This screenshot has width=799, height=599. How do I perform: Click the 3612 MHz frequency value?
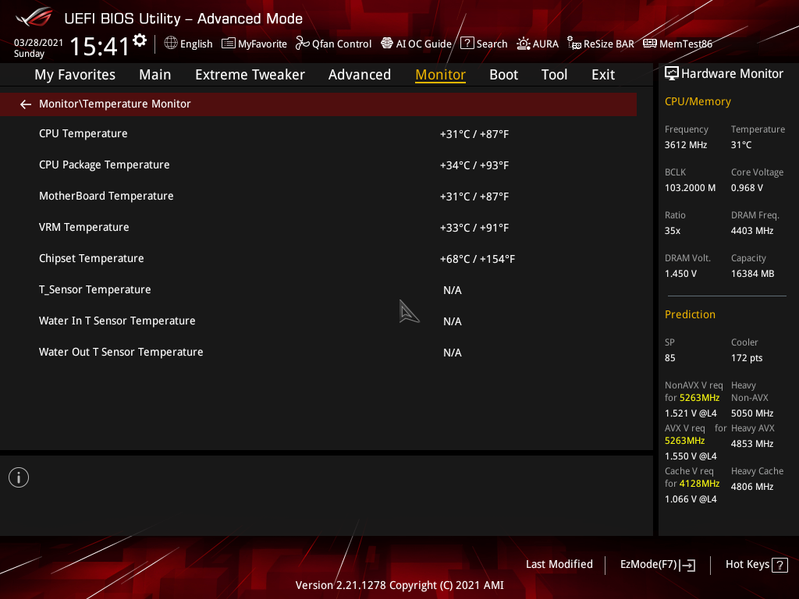tap(686, 145)
